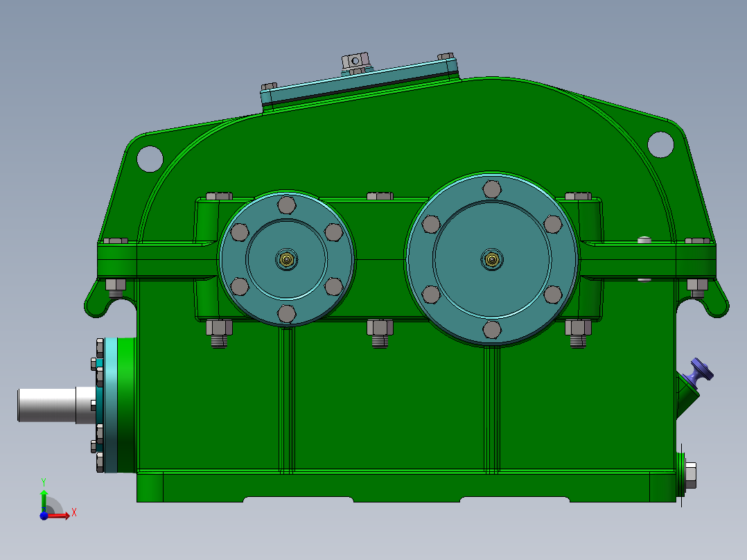This screenshot has height=560, width=747.
Task: Click the center cap of the small bearing cover
Action: coord(286,259)
